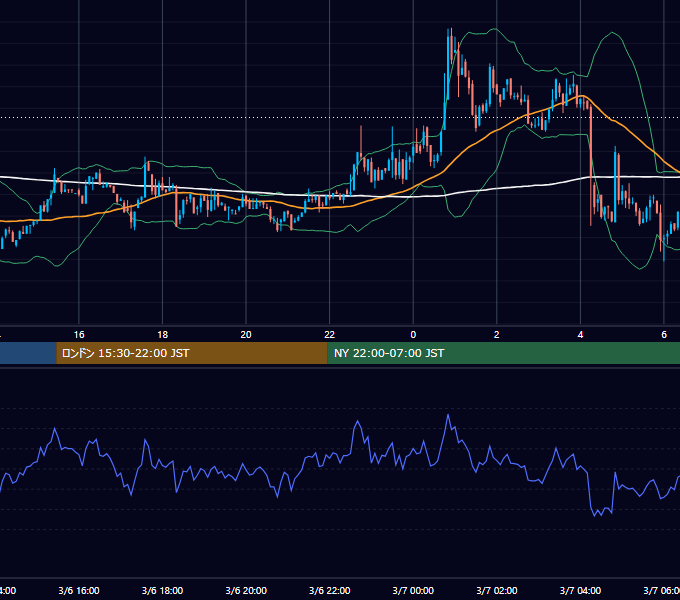Image resolution: width=680 pixels, height=600 pixels.
Task: Click the 3/7 02:00 label on indicator axis
Action: point(497,590)
